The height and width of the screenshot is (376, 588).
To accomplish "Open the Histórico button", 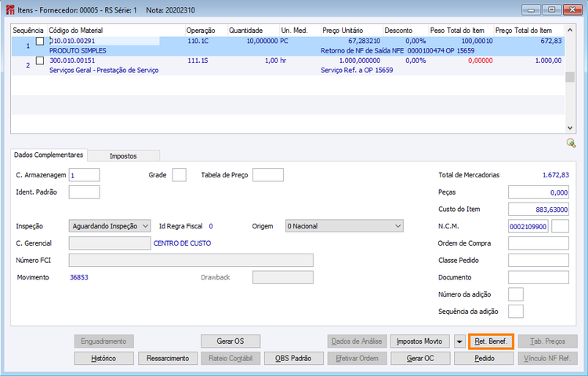I will [103, 359].
